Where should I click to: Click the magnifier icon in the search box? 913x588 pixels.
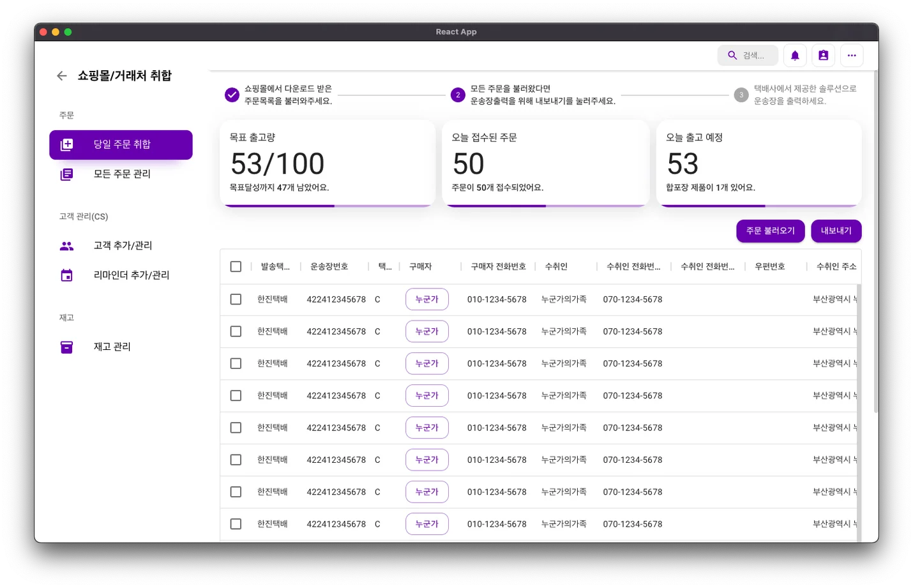732,56
